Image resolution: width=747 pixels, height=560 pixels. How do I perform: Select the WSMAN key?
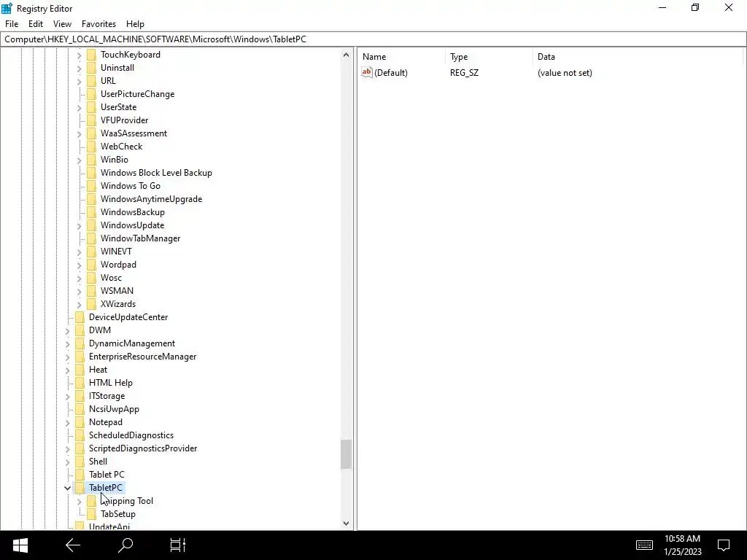(x=117, y=291)
